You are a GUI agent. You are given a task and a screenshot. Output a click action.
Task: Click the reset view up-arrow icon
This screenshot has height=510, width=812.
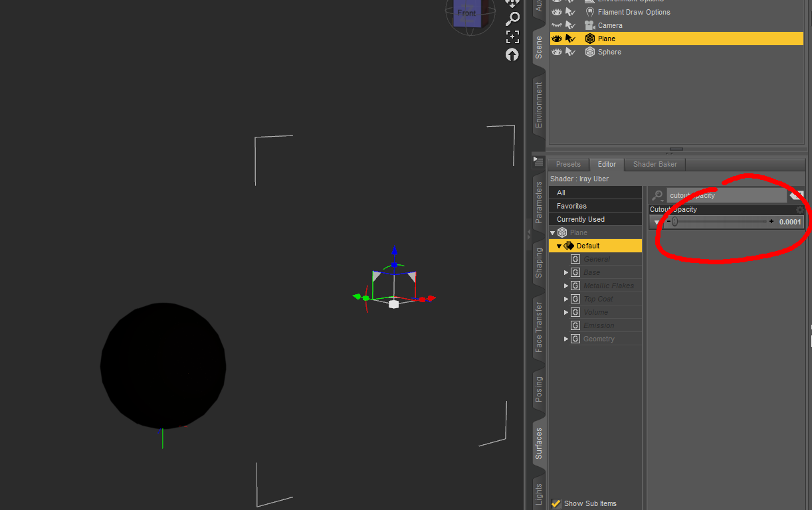[512, 54]
